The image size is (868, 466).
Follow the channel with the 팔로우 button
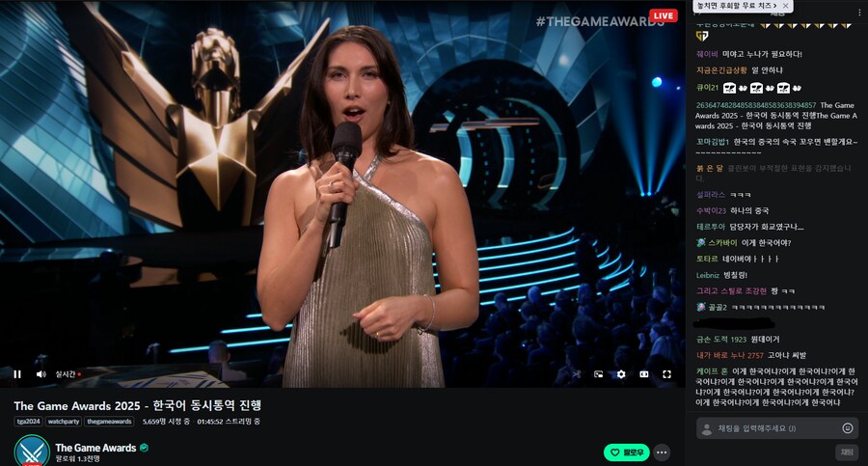[627, 452]
